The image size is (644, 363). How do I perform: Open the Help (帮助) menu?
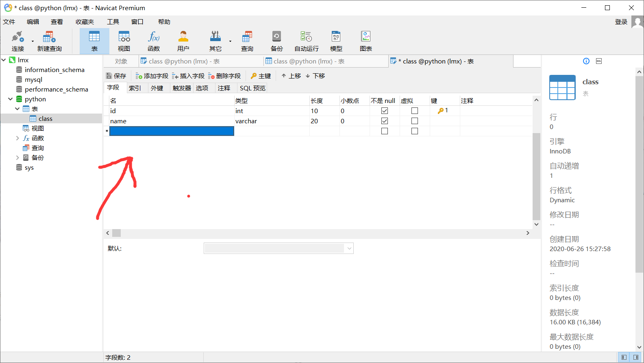coord(164,22)
